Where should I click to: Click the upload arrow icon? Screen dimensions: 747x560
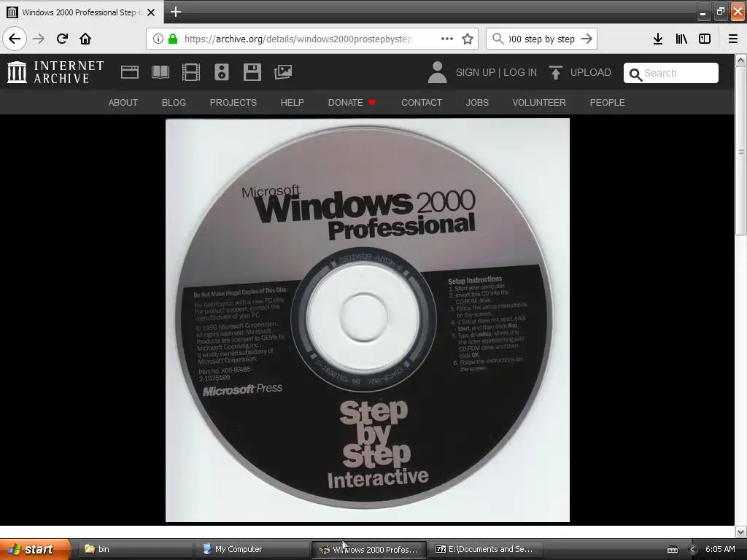(555, 72)
